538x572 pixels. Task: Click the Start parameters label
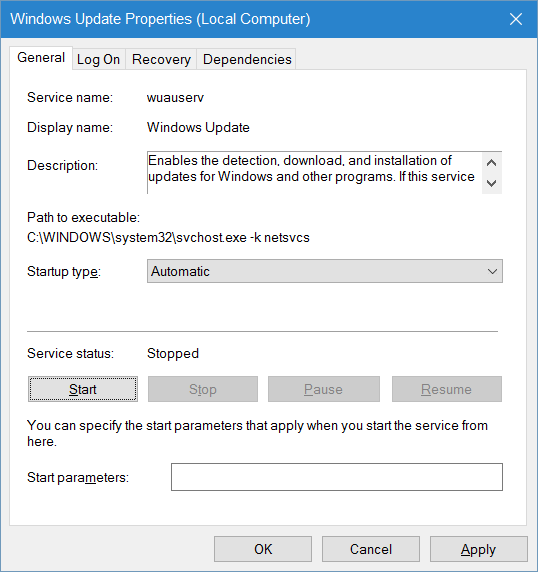(78, 478)
